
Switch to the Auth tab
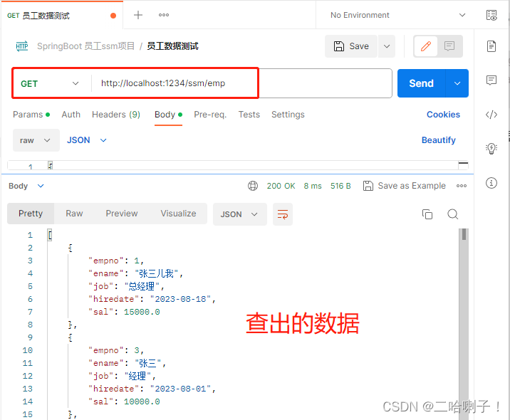point(71,115)
